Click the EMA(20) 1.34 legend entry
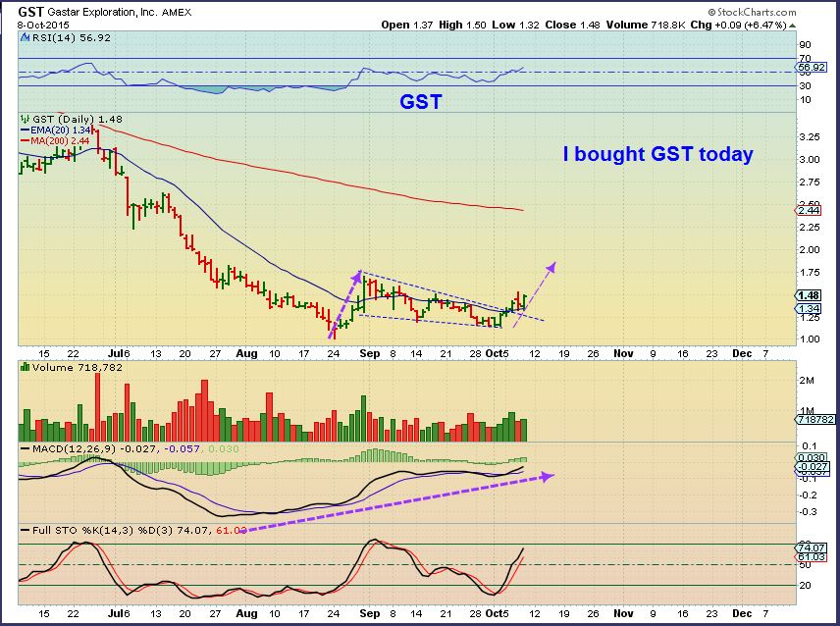The image size is (840, 626). click(x=61, y=130)
